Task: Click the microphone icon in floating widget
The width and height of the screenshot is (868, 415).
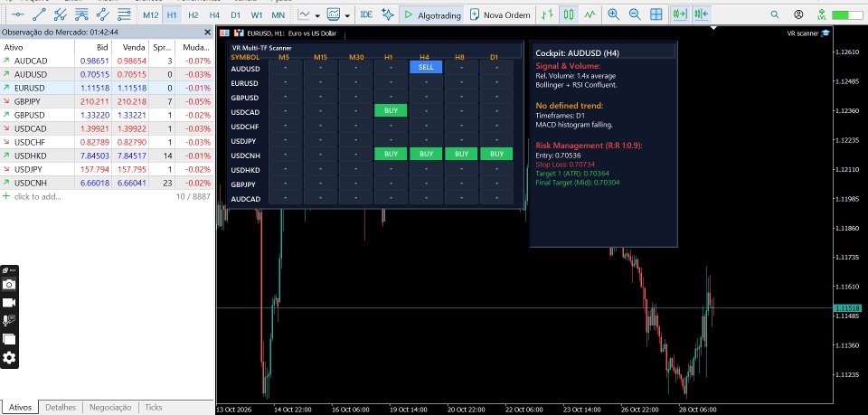Action: click(x=9, y=321)
